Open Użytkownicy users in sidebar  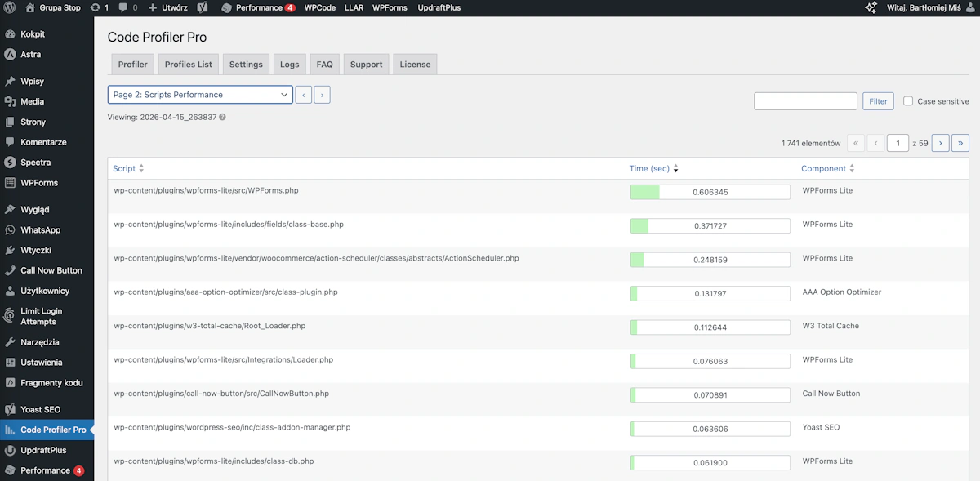(x=47, y=291)
